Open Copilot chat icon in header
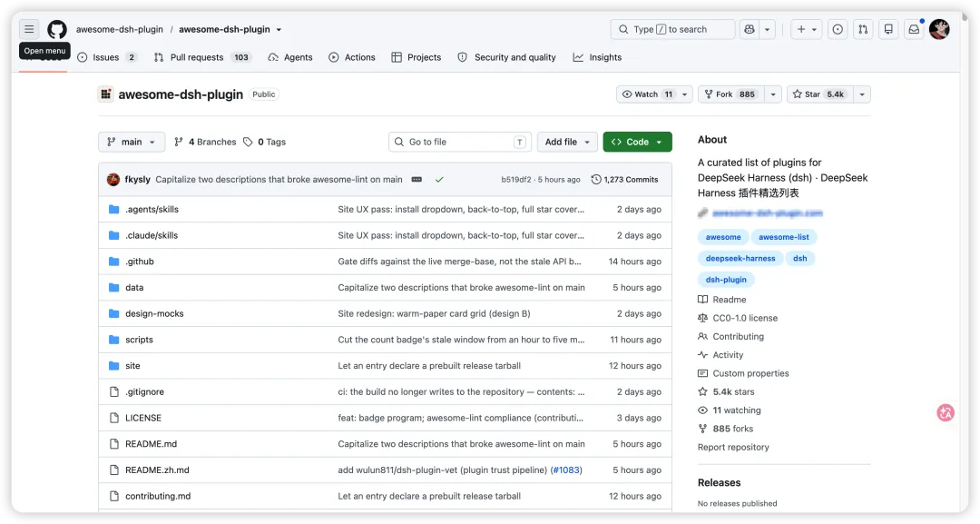980x524 pixels. click(x=750, y=29)
